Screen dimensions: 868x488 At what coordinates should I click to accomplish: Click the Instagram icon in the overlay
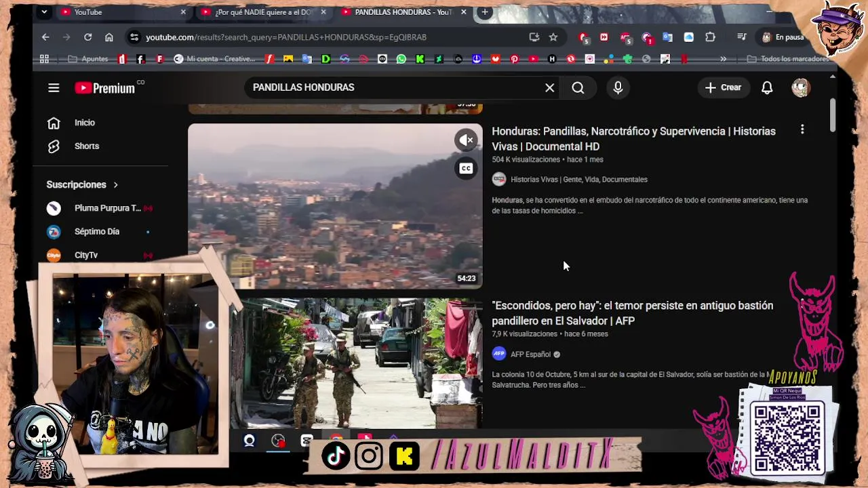pos(369,456)
